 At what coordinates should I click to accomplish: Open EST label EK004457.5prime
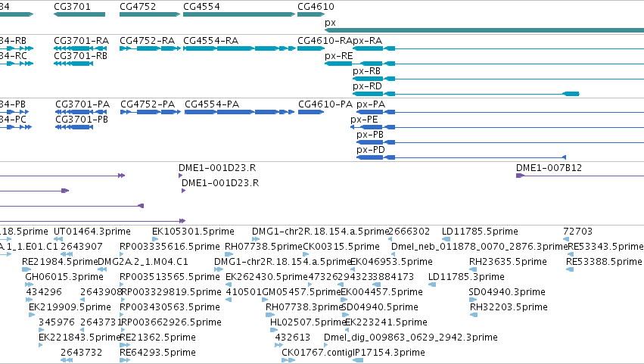point(381,293)
